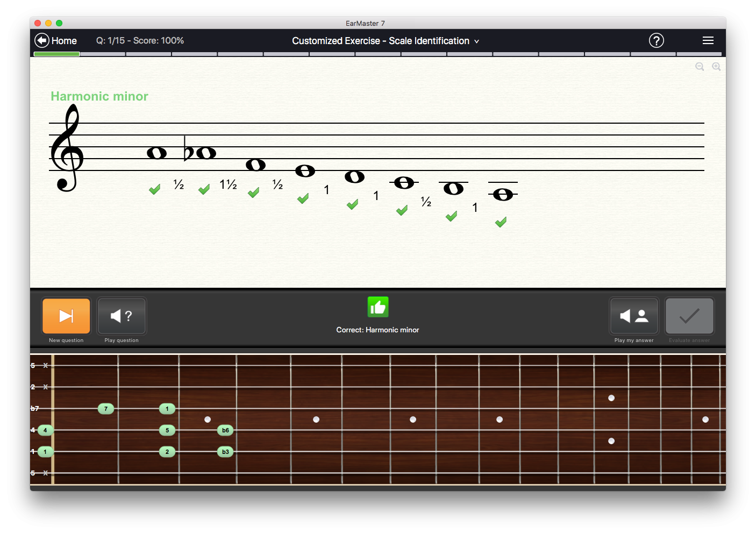Click the green thumbs-up icon
Image resolution: width=756 pixels, height=534 pixels.
click(377, 307)
